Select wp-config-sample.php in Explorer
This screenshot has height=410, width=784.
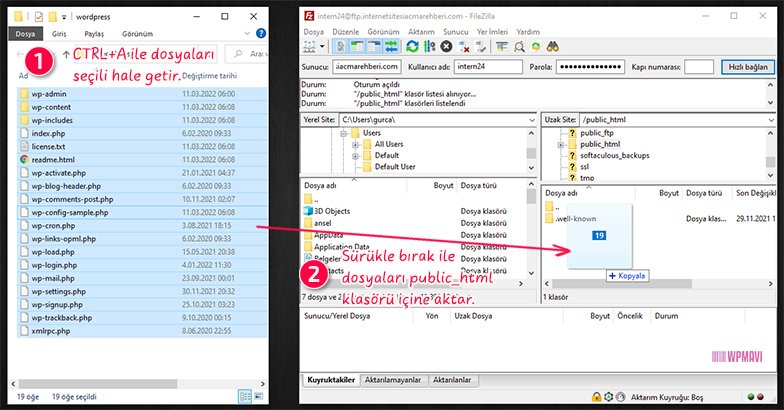(x=142, y=212)
